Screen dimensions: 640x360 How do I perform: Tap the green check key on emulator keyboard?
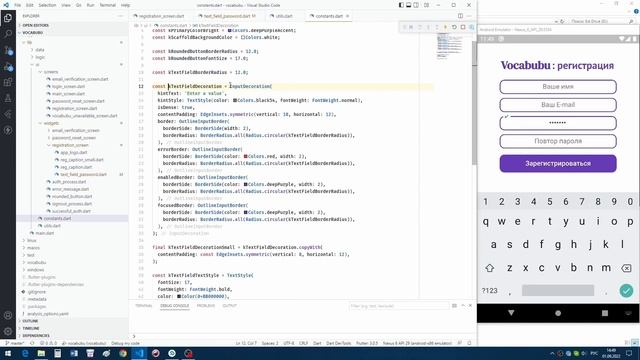point(626,291)
